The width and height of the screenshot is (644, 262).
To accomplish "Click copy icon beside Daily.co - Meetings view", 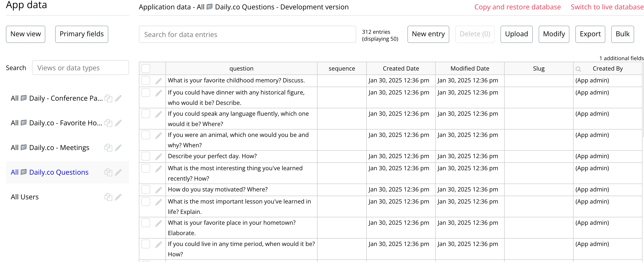I will click(x=108, y=148).
